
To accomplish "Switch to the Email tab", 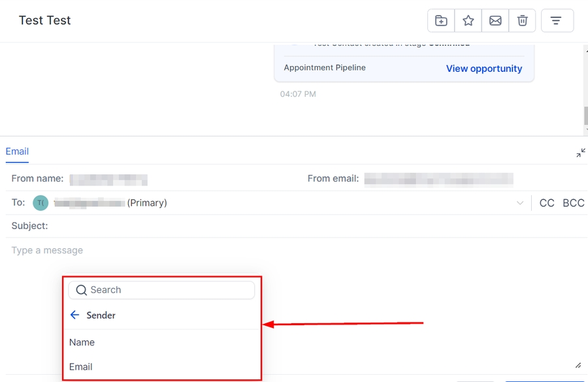I will (17, 151).
